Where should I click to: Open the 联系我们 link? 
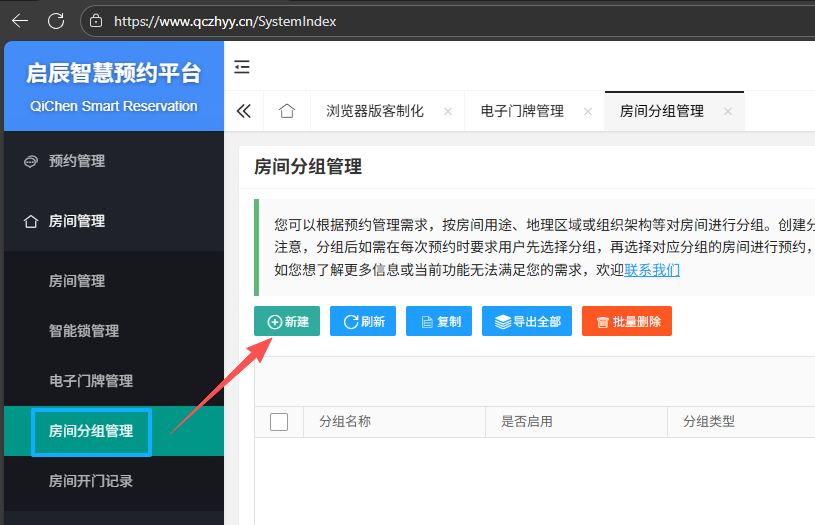coord(652,270)
